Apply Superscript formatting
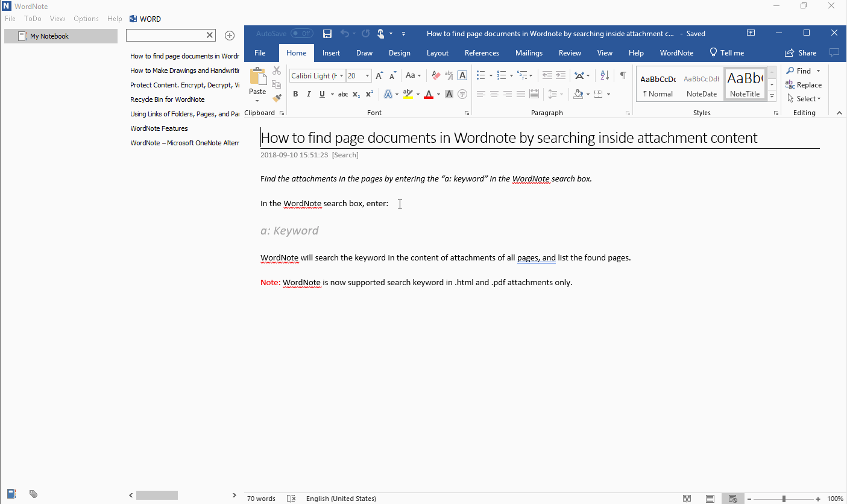The height and width of the screenshot is (504, 847). point(370,94)
